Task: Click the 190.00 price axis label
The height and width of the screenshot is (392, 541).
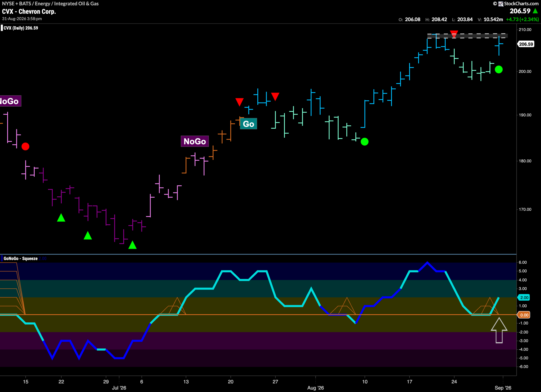Action: tap(525, 115)
